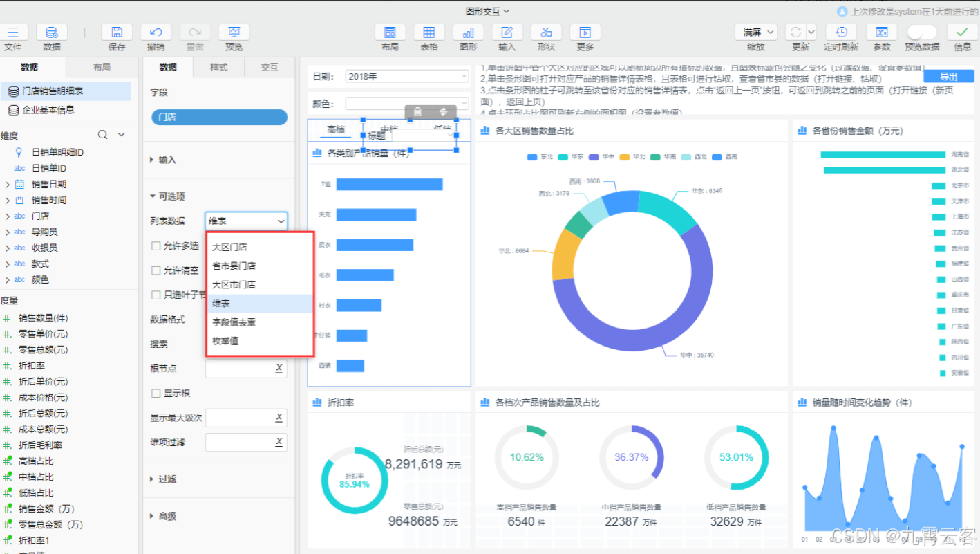
Task: Open 预览 preview icon
Action: click(x=234, y=33)
